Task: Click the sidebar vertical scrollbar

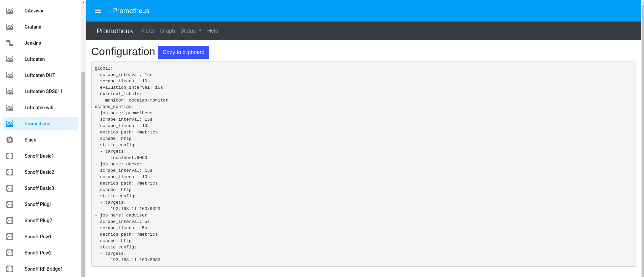Action: point(83,168)
